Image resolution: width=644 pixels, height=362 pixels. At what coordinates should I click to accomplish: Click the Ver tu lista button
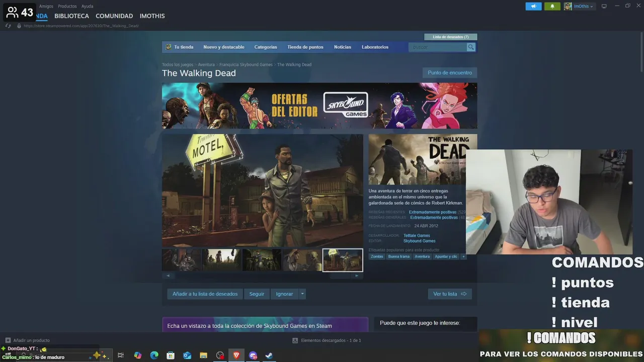click(450, 294)
